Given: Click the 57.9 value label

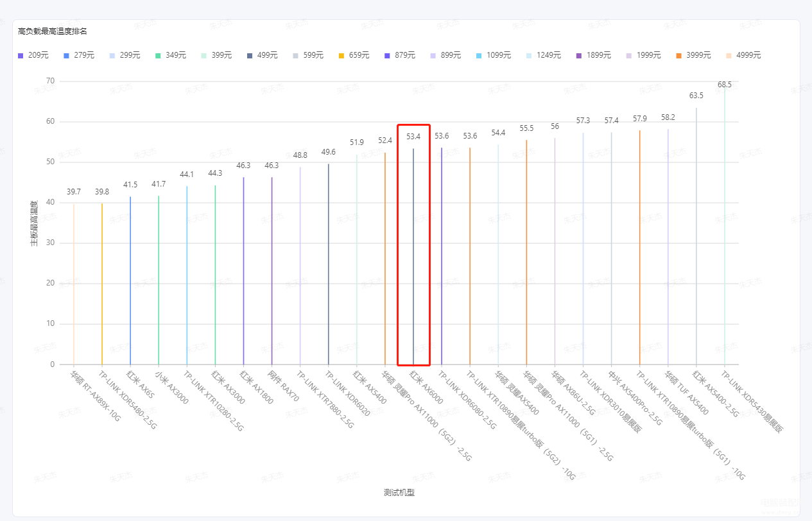Looking at the screenshot, I should (x=639, y=119).
